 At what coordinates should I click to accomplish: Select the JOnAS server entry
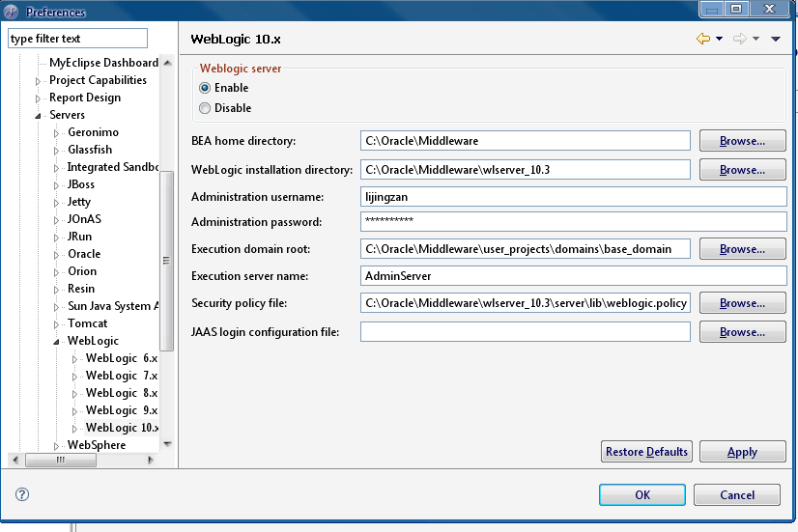[x=84, y=219]
